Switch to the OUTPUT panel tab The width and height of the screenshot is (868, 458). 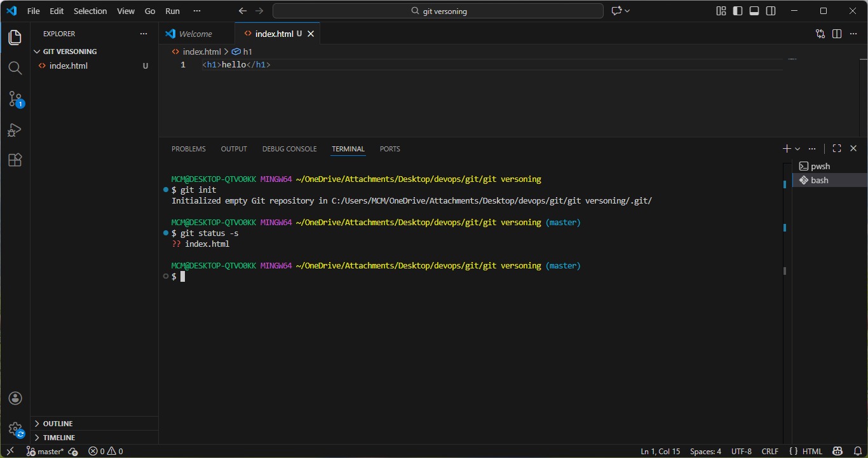pyautogui.click(x=234, y=149)
